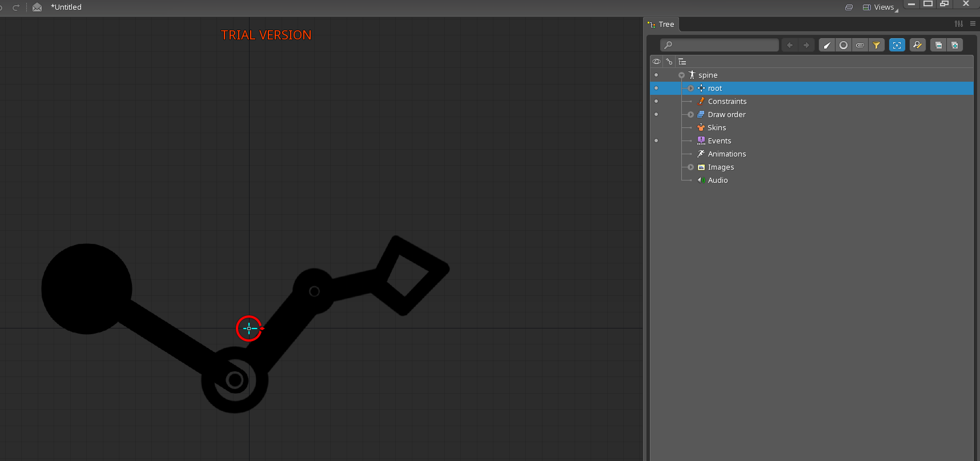The image size is (980, 461).
Task: Click the Events purple exclamation icon
Action: (701, 141)
